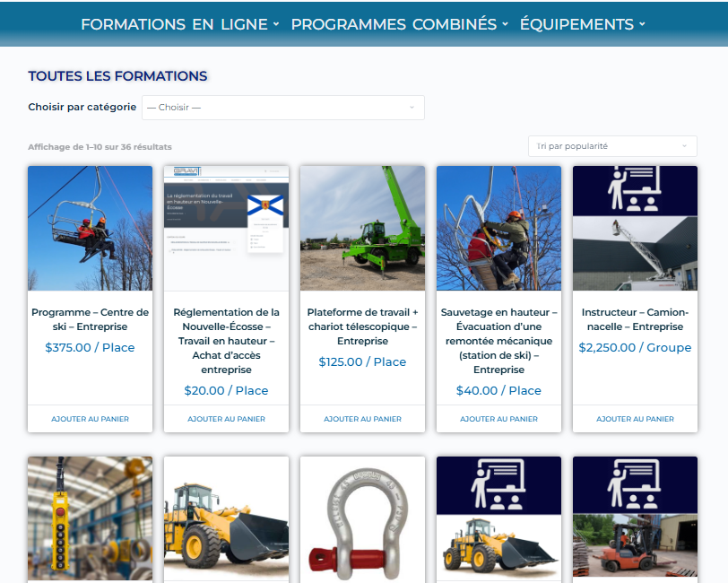Image resolution: width=728 pixels, height=583 pixels.
Task: Add Sauvetage en hauteur to cart
Action: [498, 419]
